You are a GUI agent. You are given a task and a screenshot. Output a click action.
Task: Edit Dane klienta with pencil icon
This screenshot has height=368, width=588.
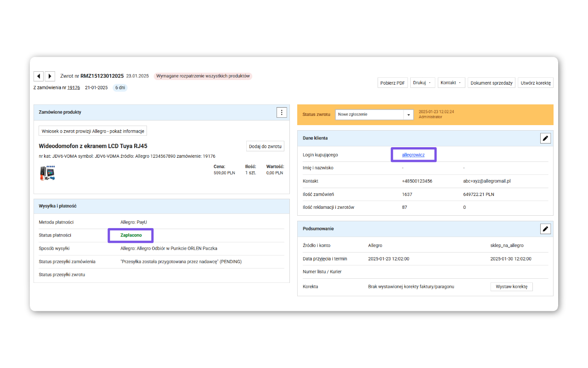[545, 138]
